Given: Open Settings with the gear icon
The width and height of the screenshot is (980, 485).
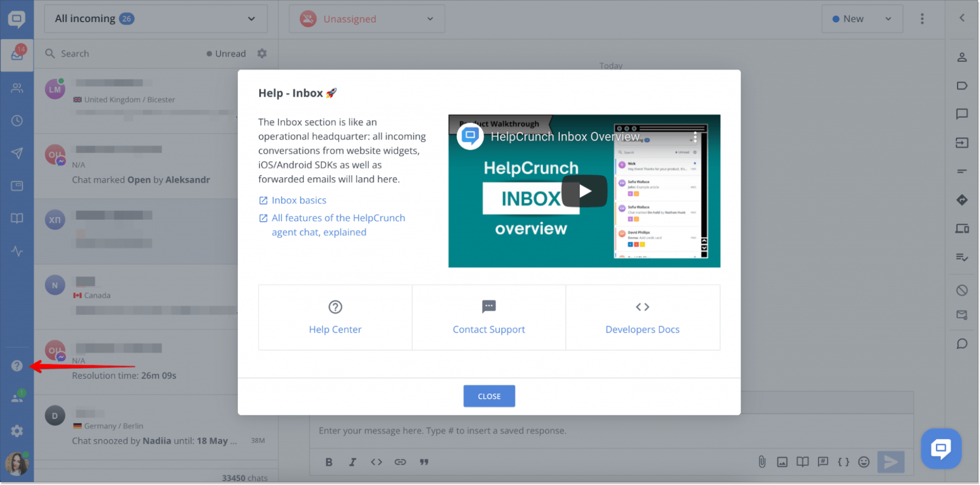Looking at the screenshot, I should [x=17, y=430].
